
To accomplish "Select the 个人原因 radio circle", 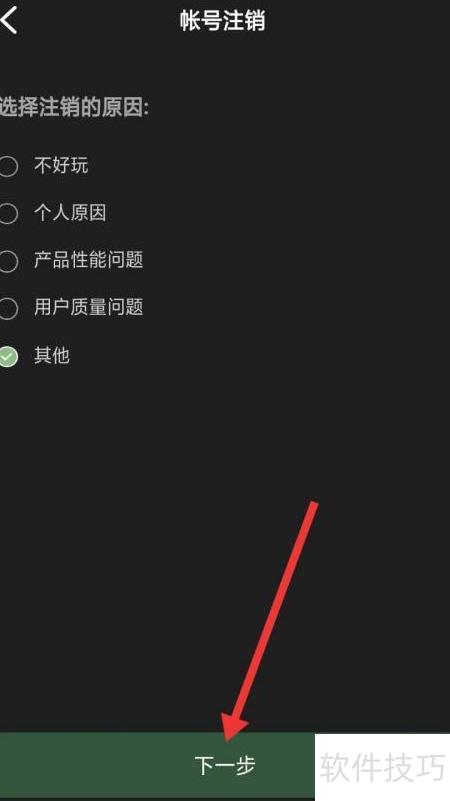I will 8,214.
